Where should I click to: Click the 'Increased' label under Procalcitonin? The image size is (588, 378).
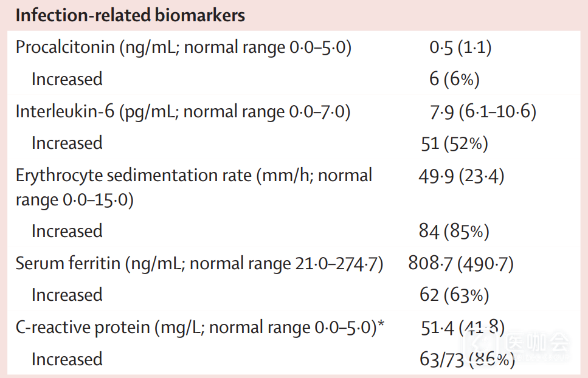(67, 80)
